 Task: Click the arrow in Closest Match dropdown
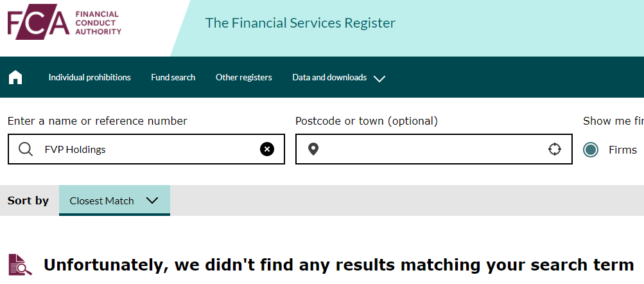coord(152,200)
